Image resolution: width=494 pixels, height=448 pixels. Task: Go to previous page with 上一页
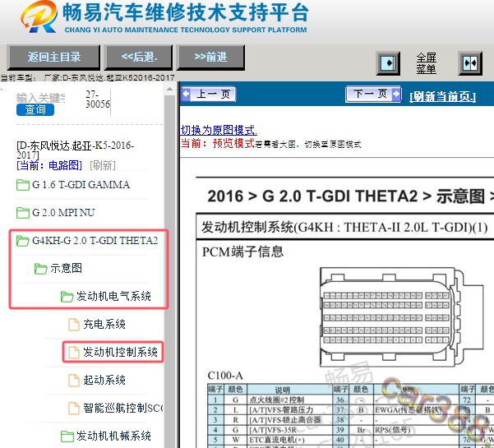coord(209,94)
